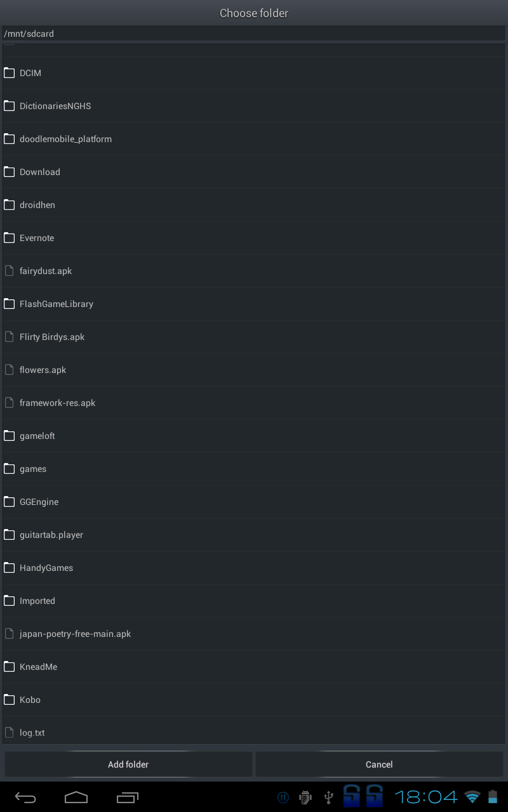The height and width of the screenshot is (812, 508).
Task: Tap the 18:04 clock in status bar
Action: point(425,797)
